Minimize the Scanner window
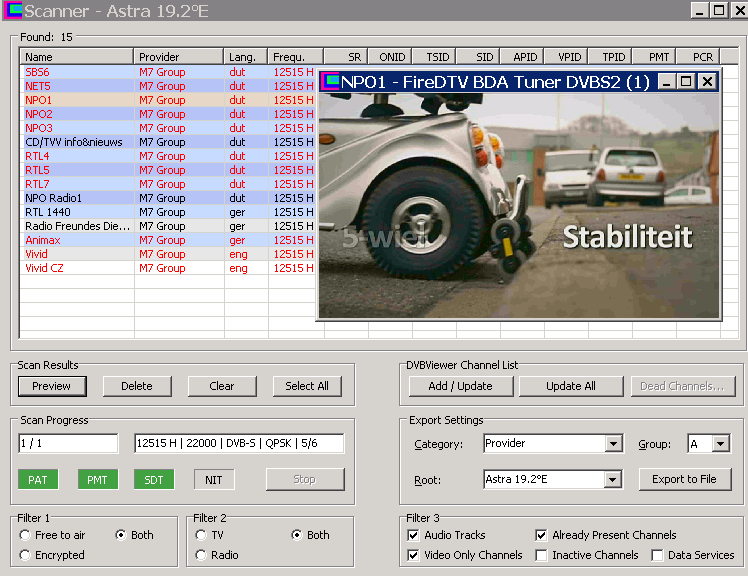This screenshot has height=576, width=748. (699, 10)
